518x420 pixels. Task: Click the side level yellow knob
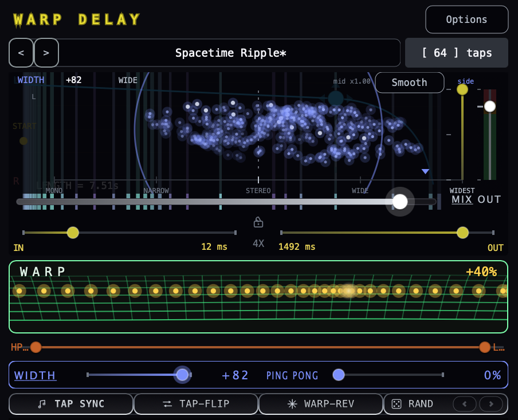tap(462, 89)
